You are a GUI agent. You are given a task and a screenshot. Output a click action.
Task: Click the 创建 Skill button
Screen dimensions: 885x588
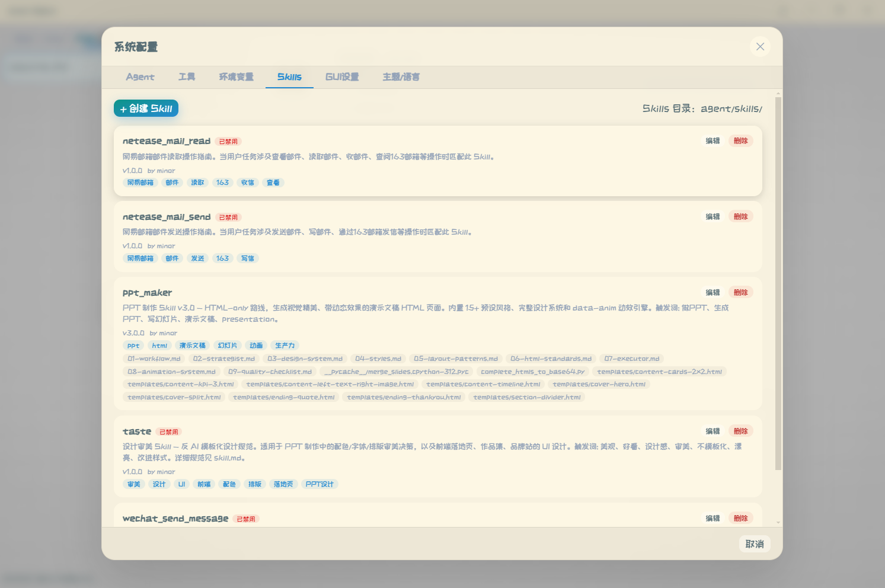coord(146,108)
